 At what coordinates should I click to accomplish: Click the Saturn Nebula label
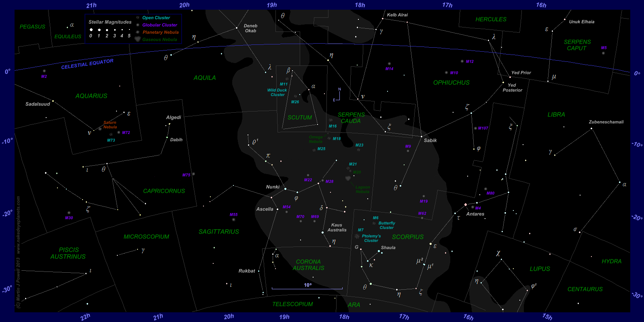click(110, 125)
